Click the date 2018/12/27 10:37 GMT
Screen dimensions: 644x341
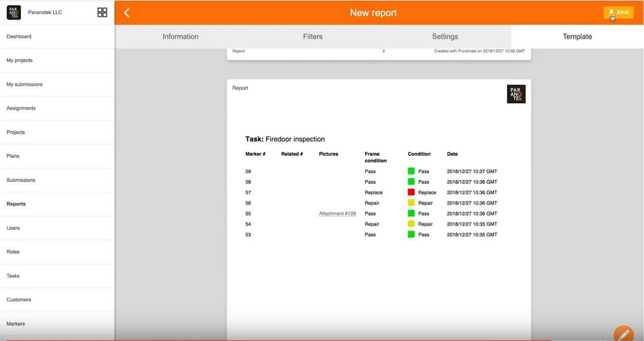point(472,171)
